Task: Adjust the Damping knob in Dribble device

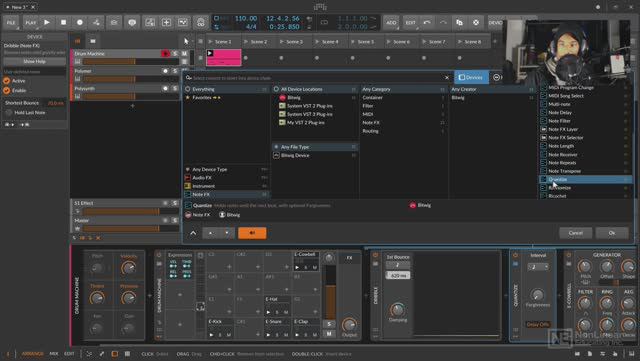Action: 397,309
